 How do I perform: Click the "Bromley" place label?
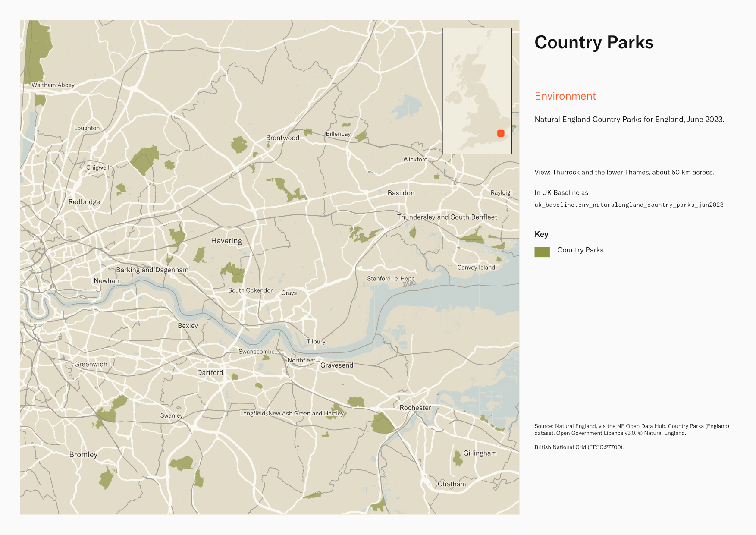pos(83,455)
